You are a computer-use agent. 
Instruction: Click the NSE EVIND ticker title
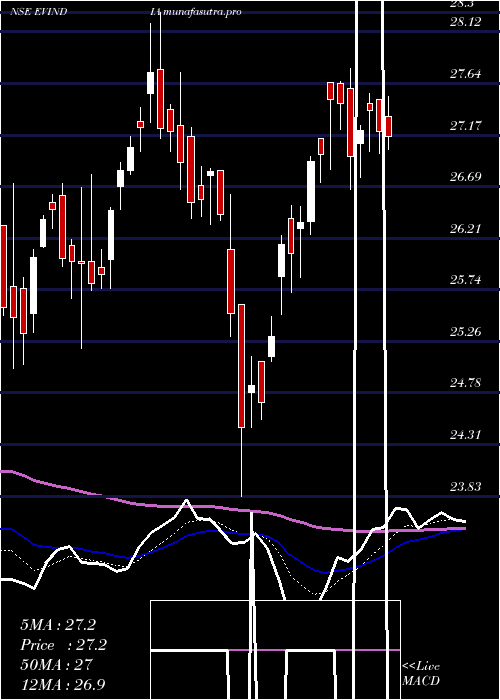(x=39, y=12)
